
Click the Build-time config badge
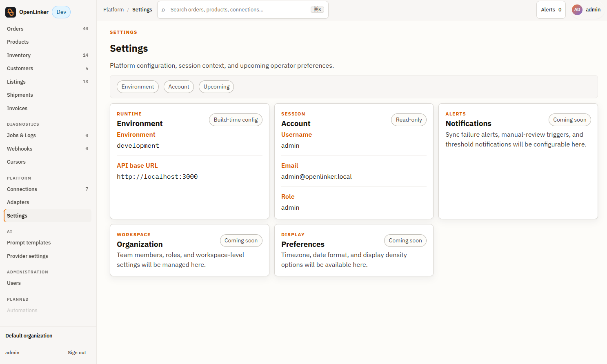(236, 120)
